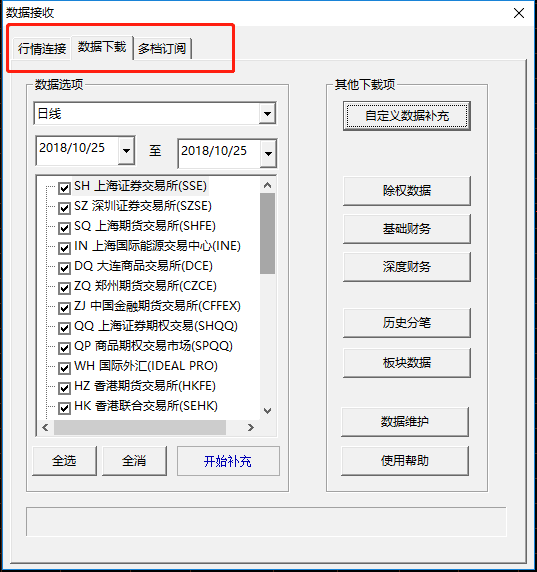Click the horizontal scroll right arrow
Viewport: 537px width, 572px height.
[x=250, y=427]
